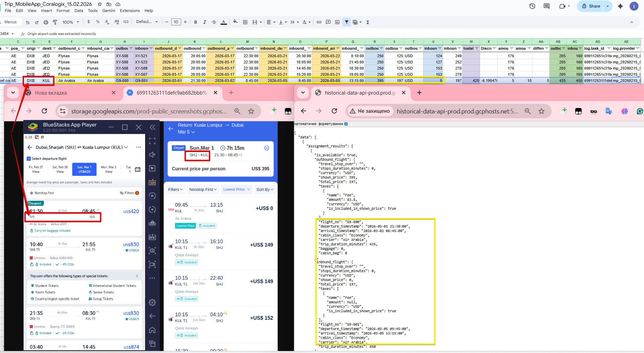Expand the cell name box dropdown

[x=13, y=34]
